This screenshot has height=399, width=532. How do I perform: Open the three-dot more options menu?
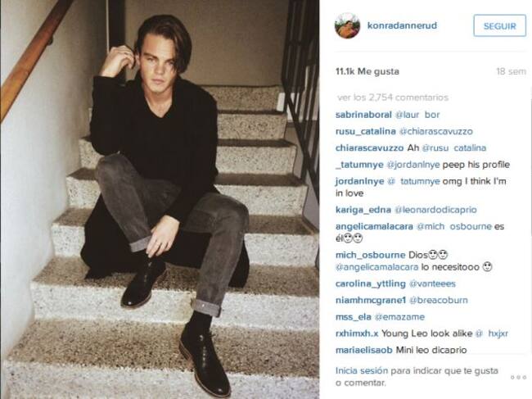pyautogui.click(x=518, y=377)
